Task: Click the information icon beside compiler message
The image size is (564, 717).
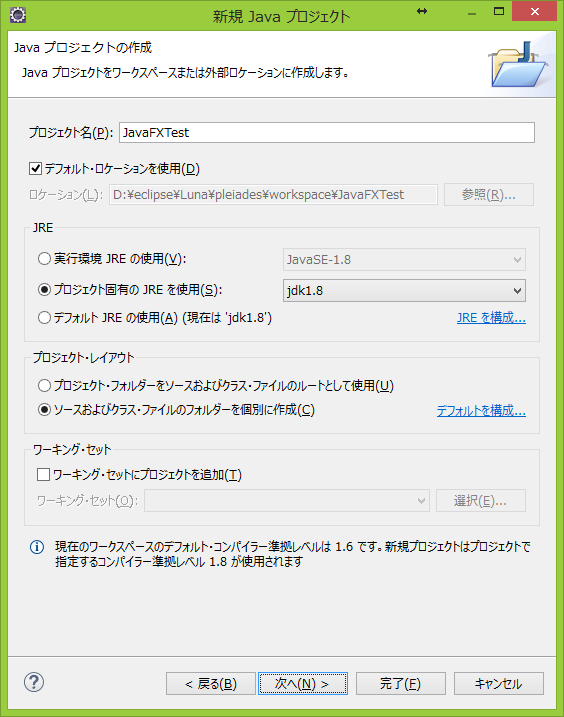Action: pos(37,547)
